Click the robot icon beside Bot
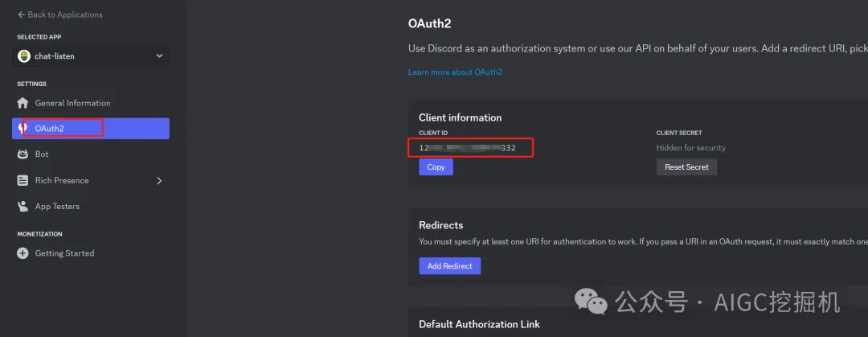868x337 pixels. pos(23,154)
